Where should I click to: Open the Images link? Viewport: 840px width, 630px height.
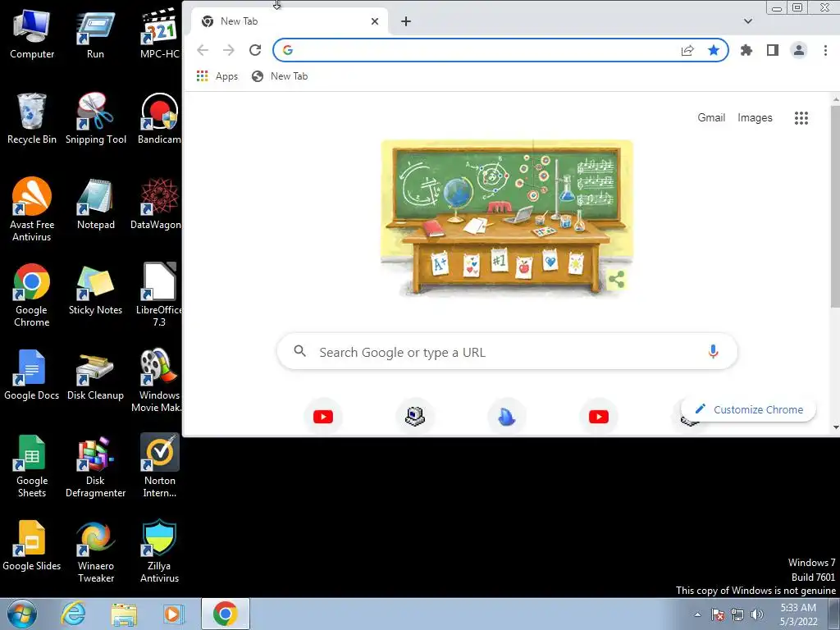tap(755, 118)
